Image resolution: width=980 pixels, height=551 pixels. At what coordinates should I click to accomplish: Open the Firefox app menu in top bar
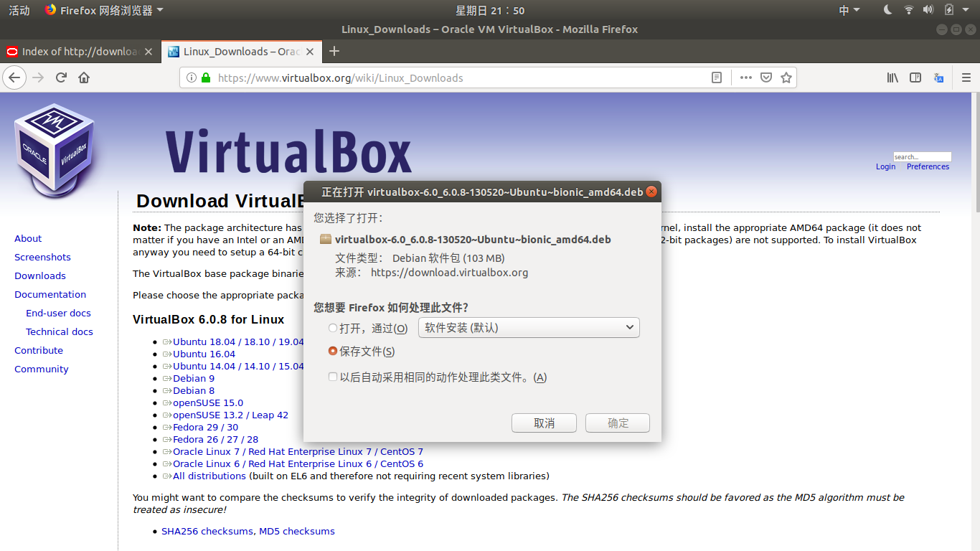(104, 10)
